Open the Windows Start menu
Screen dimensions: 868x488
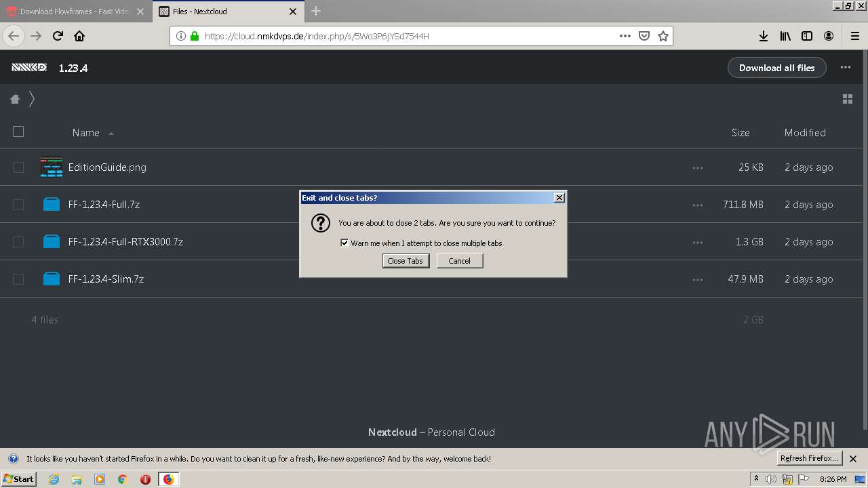pyautogui.click(x=18, y=479)
